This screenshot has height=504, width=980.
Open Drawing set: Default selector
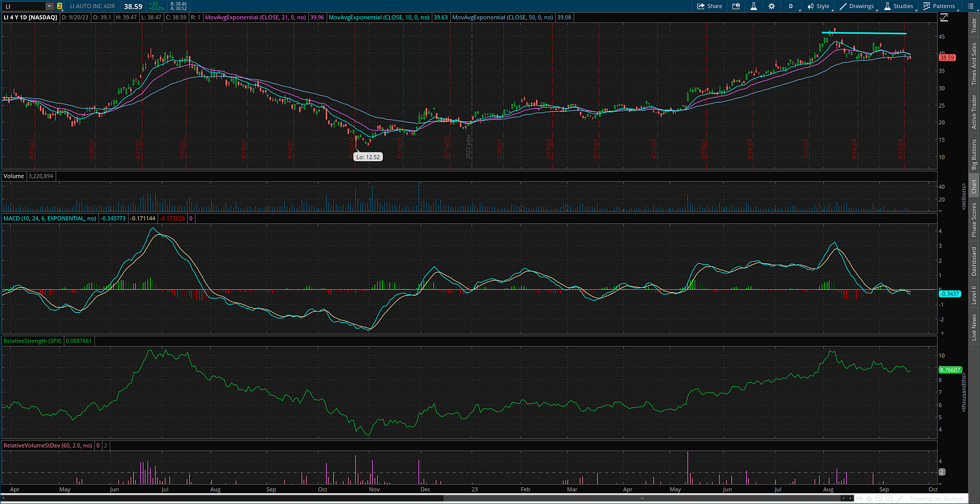[x=937, y=498]
